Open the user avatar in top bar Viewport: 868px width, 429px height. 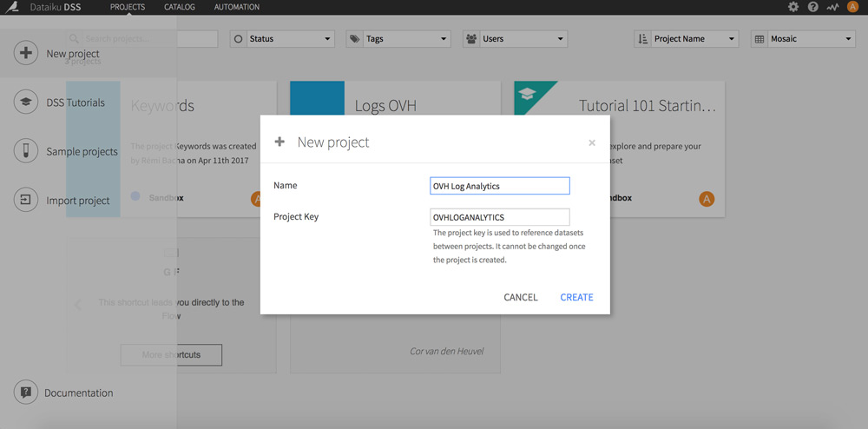[852, 7]
